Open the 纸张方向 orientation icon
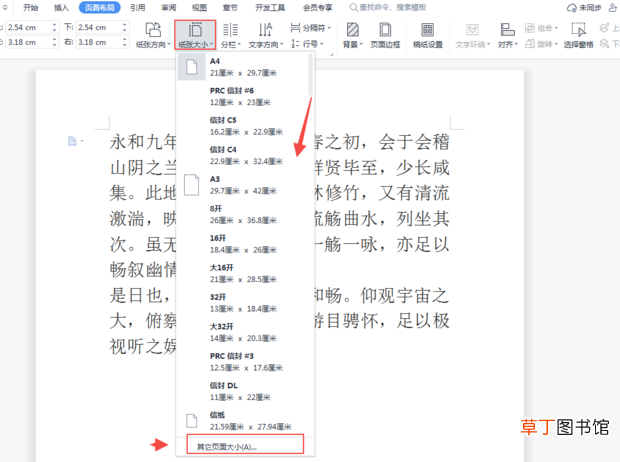This screenshot has height=462, width=620. coord(153,30)
